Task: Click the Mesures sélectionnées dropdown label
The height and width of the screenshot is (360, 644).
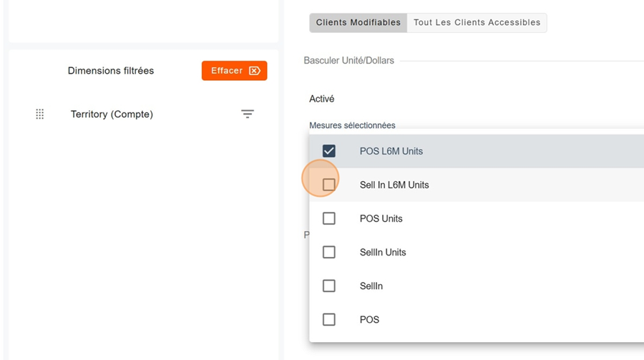Action: 352,125
